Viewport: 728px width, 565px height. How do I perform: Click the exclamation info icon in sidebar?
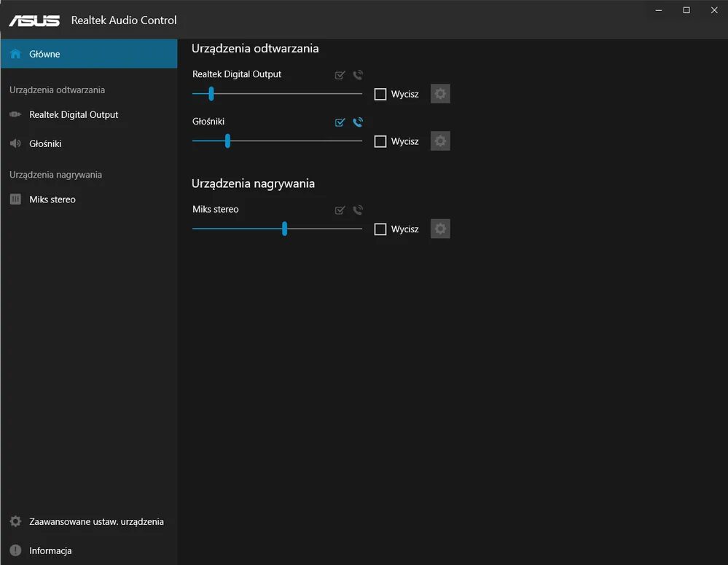(15, 550)
